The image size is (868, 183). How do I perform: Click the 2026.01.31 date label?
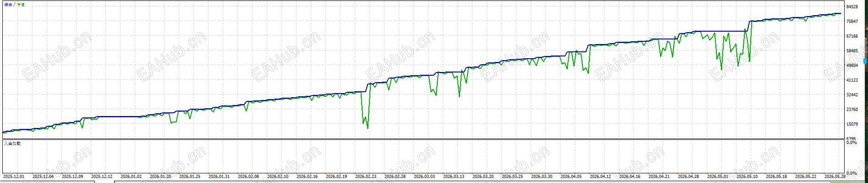pos(219,176)
